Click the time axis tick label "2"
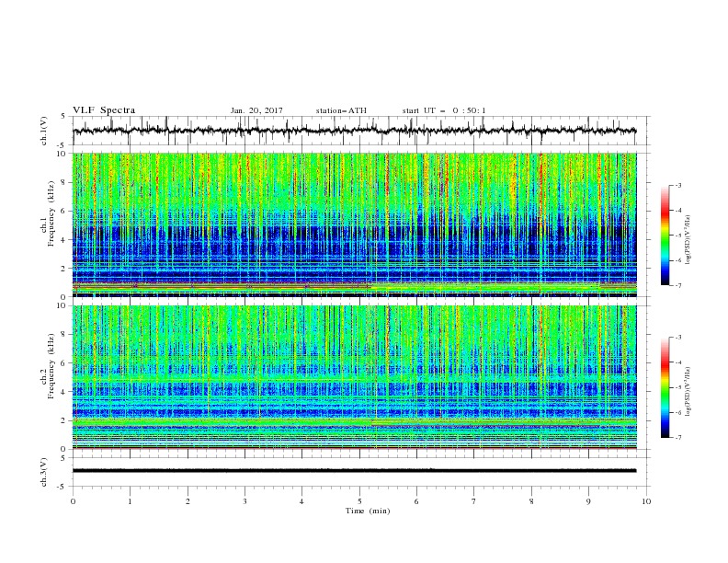 [x=188, y=501]
